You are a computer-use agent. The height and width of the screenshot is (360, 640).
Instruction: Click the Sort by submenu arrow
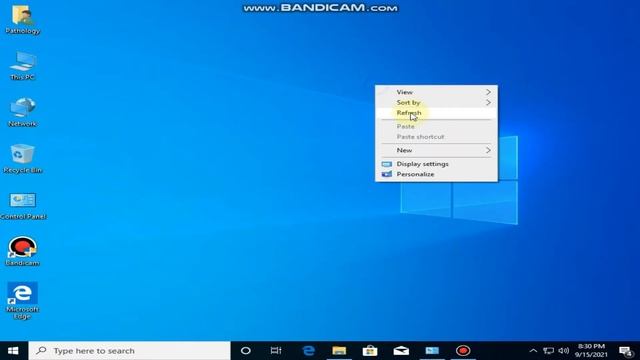tap(488, 102)
